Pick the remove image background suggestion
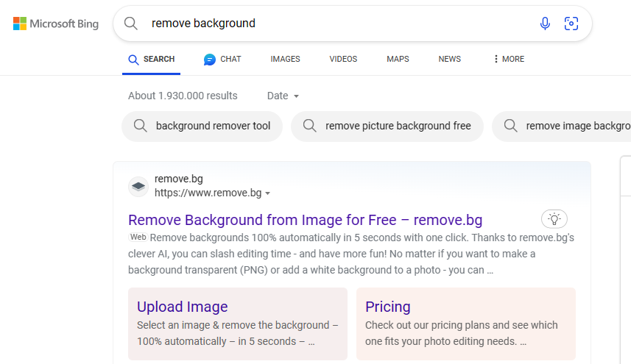This screenshot has width=631, height=364. coord(561,126)
